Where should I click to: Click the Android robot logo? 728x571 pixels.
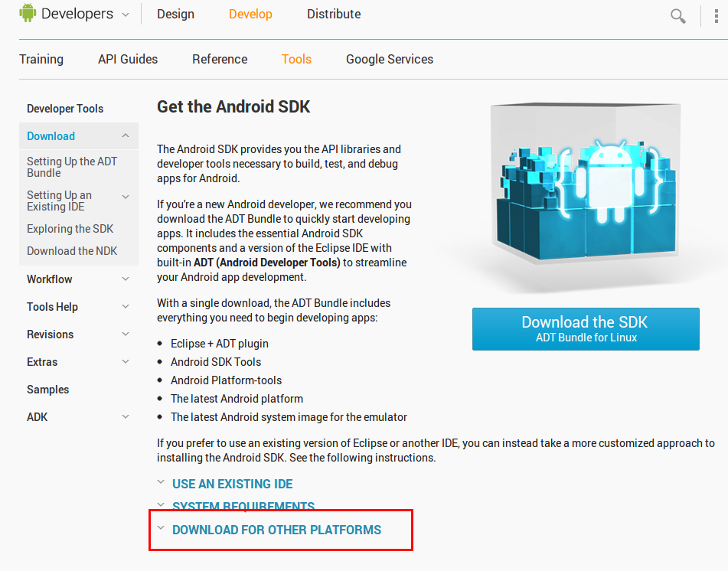point(28,13)
